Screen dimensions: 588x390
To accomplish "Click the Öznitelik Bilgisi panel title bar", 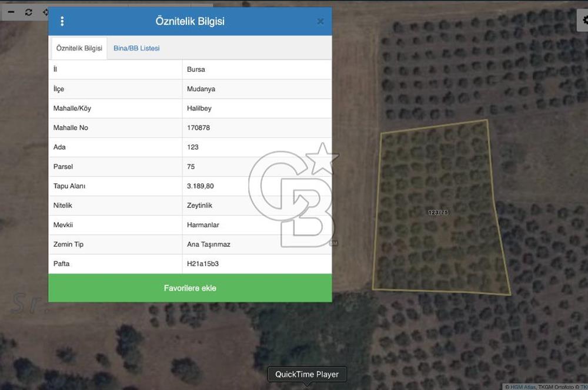I will (190, 21).
